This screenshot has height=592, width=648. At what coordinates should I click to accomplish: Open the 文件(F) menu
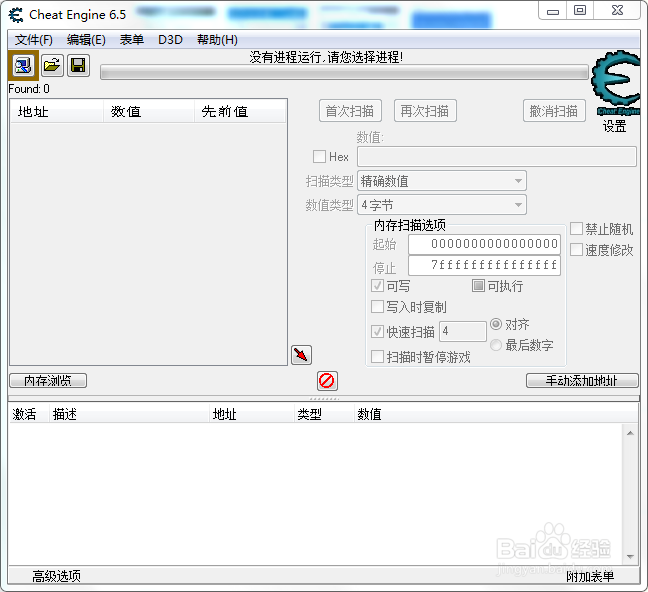34,40
